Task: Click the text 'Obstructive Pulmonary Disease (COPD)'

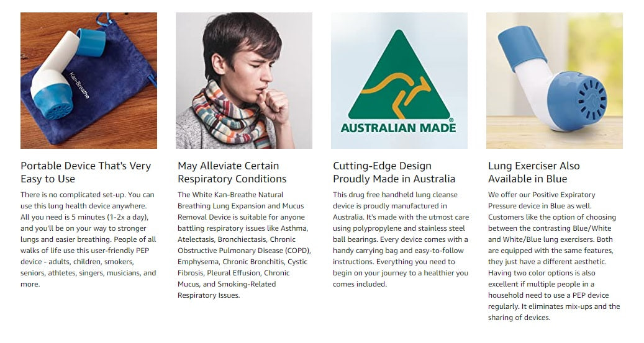Action: pyautogui.click(x=244, y=251)
